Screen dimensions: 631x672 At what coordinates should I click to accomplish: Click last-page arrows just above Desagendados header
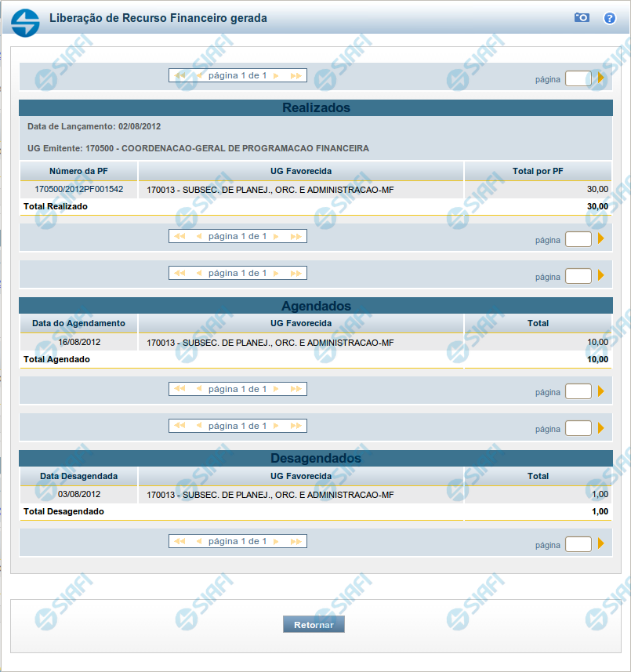(296, 426)
